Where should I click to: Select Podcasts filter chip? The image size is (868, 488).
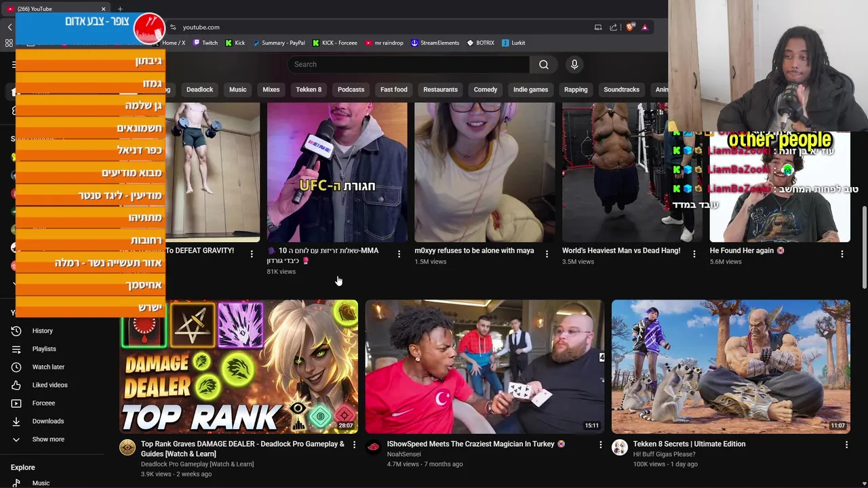coord(351,89)
